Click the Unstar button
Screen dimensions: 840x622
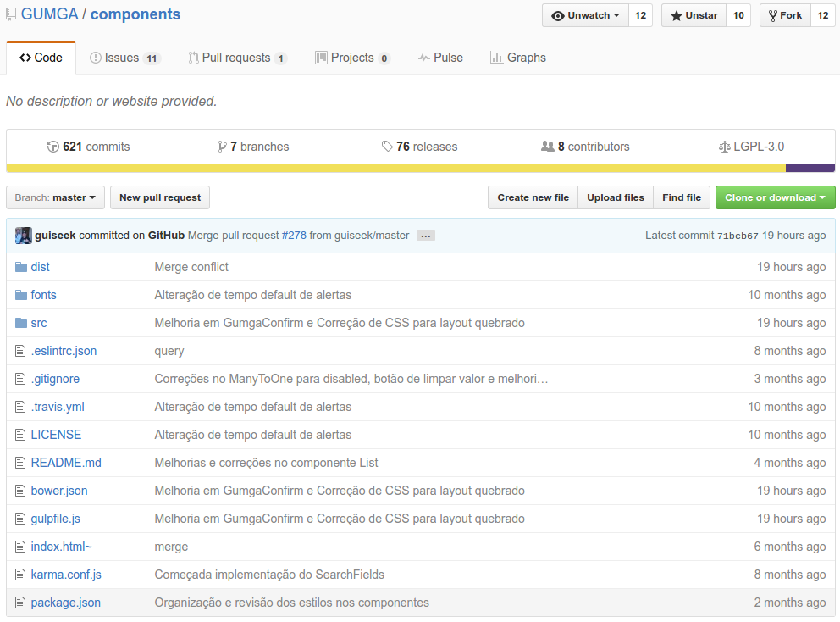click(x=694, y=15)
